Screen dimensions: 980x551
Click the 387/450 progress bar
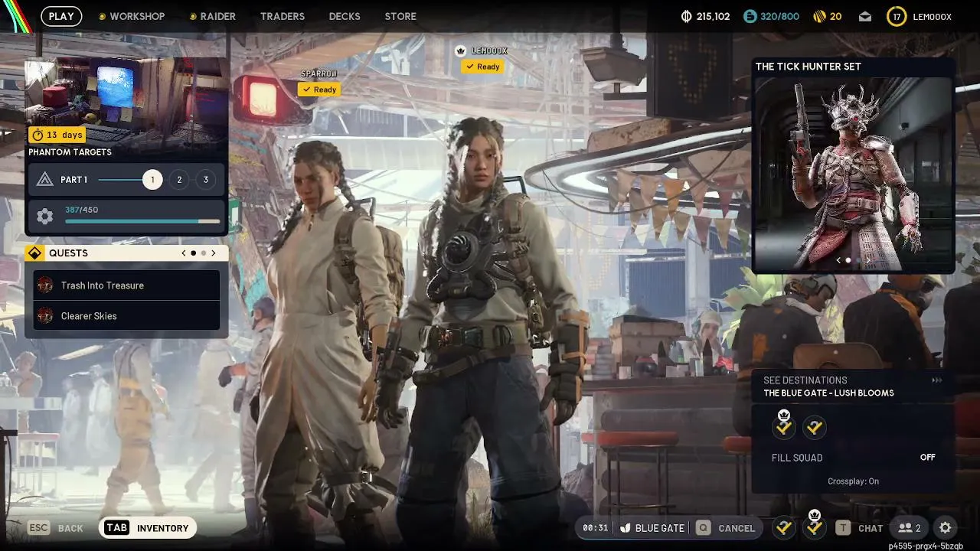142,221
